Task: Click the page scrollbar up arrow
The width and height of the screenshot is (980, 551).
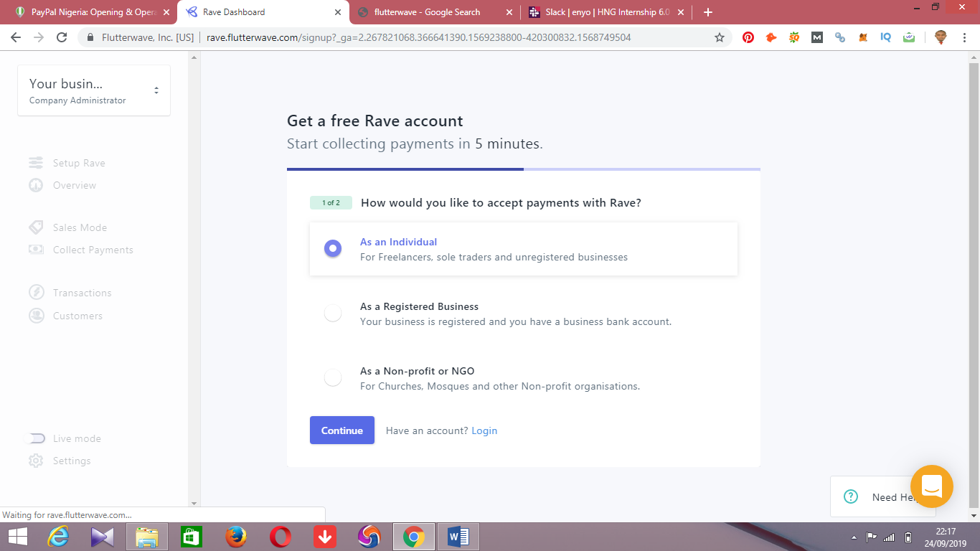Action: [x=974, y=58]
